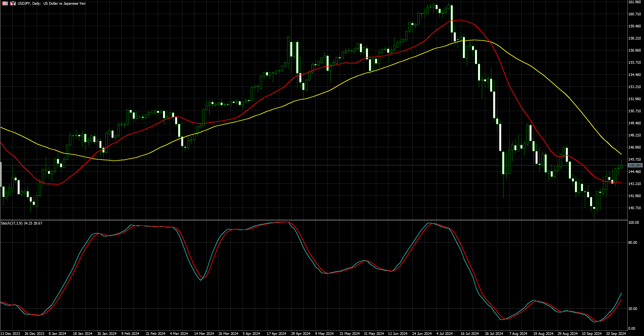Click the 146.960 price scale label
The width and height of the screenshot is (644, 336).
[x=635, y=147]
